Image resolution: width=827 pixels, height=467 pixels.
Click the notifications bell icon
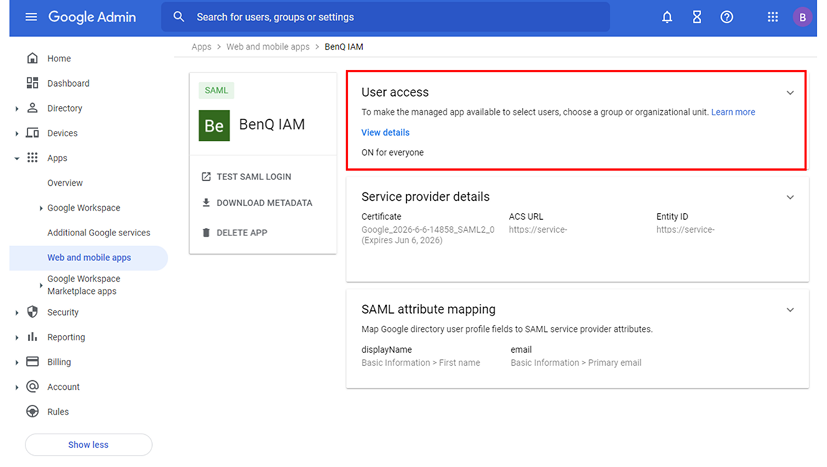click(668, 17)
